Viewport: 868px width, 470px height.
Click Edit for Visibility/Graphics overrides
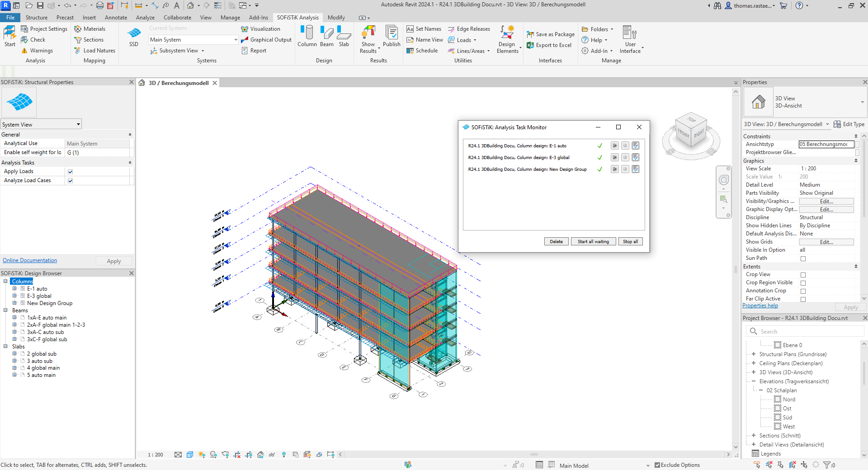click(x=826, y=202)
